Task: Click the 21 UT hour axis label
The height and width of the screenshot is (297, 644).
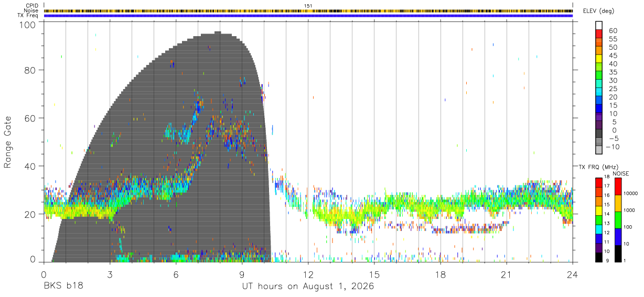Action: (507, 274)
